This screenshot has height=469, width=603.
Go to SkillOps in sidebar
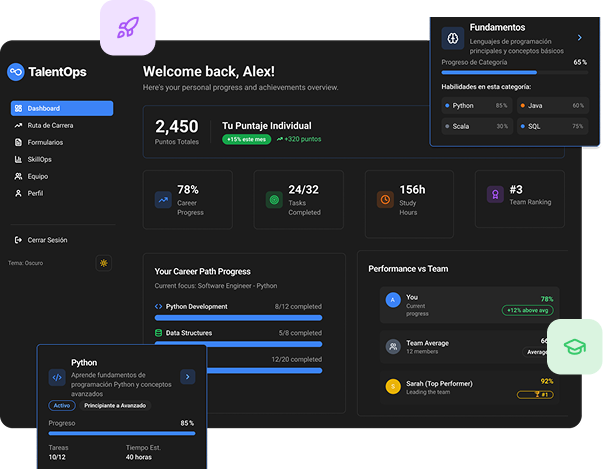click(39, 159)
